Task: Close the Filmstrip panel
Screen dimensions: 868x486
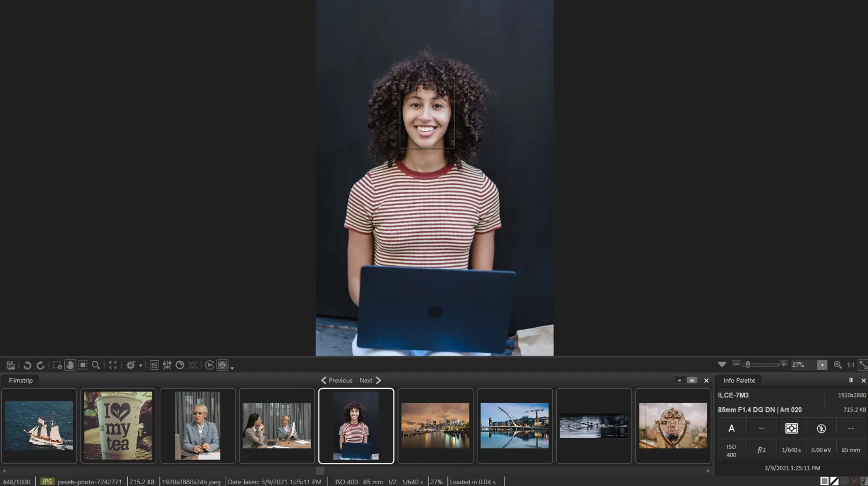Action: 706,381
